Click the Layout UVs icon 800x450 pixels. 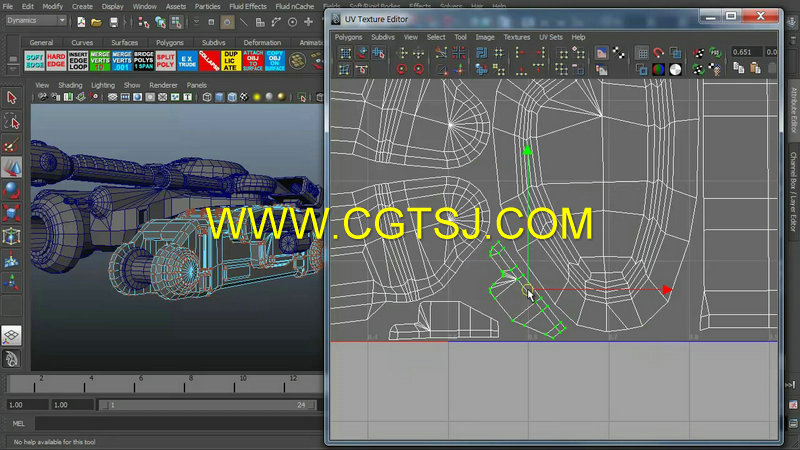tap(482, 53)
